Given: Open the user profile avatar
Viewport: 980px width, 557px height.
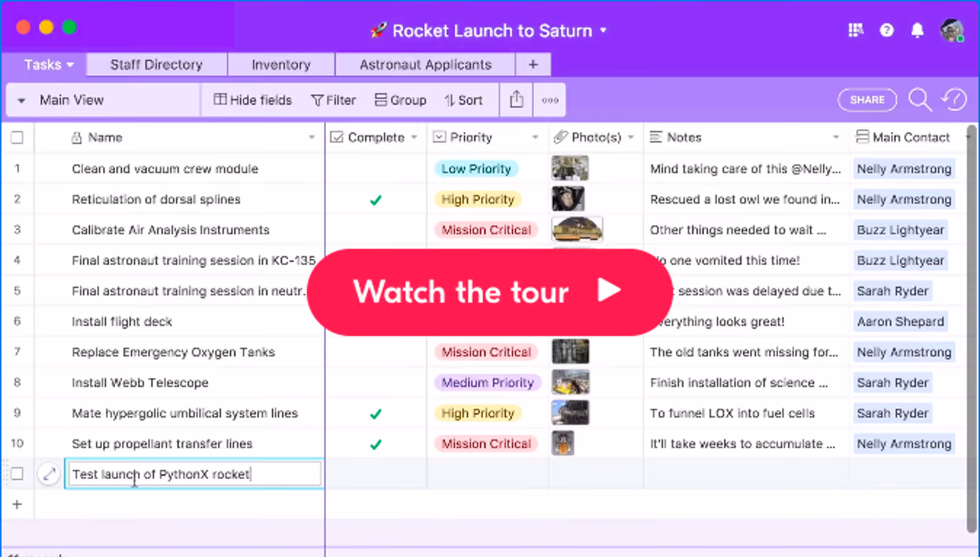Looking at the screenshot, I should pos(952,30).
